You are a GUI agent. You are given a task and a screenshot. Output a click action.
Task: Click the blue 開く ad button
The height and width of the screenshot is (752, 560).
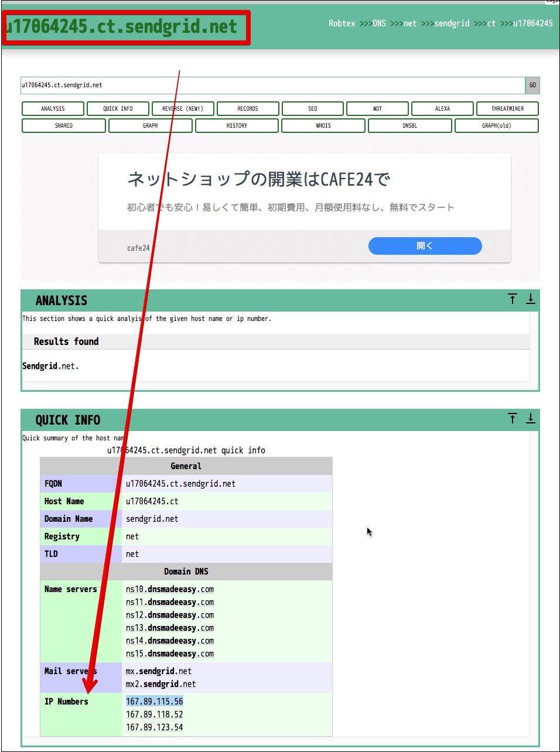click(x=425, y=246)
